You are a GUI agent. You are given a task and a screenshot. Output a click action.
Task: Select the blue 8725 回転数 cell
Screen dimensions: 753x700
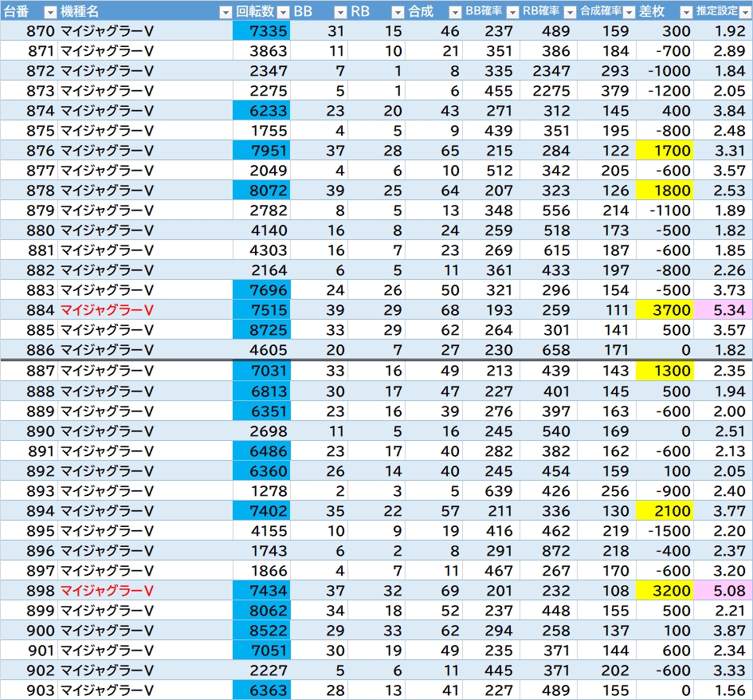(261, 330)
